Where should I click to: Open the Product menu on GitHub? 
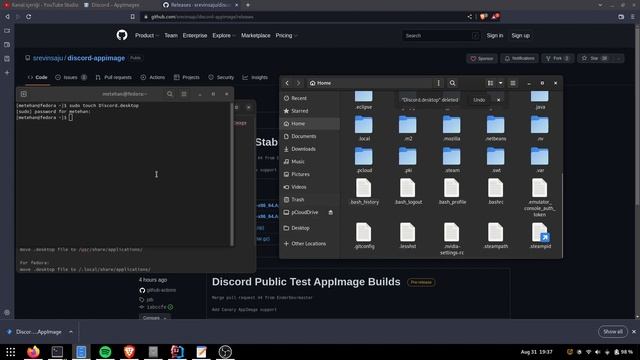147,36
